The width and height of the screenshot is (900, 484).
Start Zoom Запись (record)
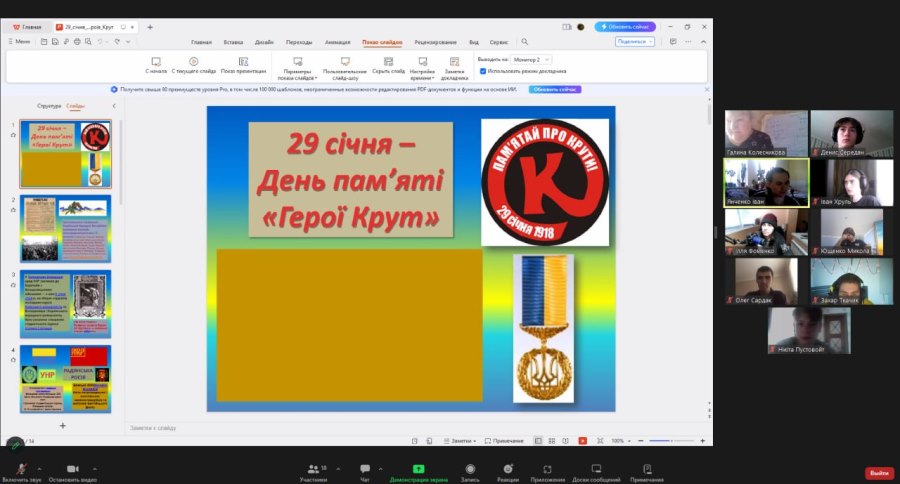click(470, 472)
